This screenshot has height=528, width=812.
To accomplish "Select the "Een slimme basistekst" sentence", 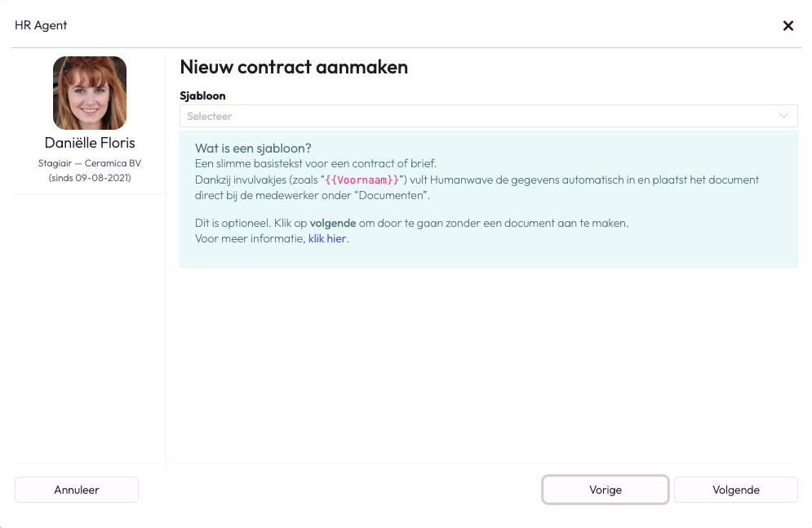I will click(315, 163).
